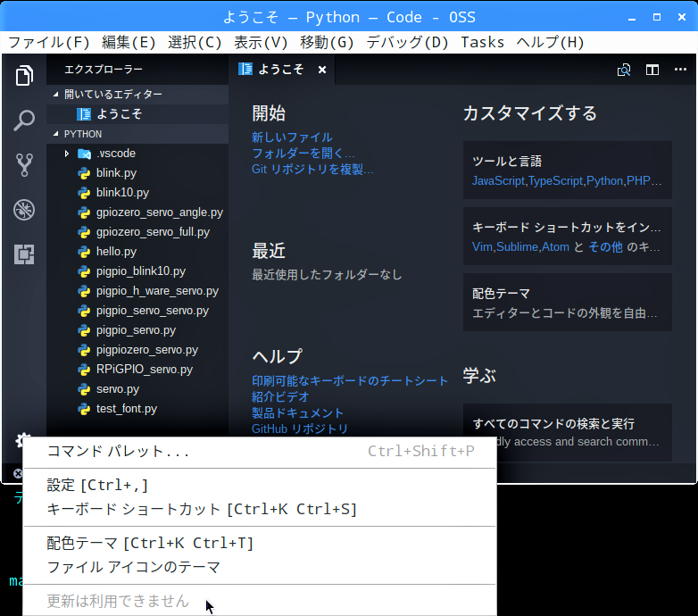698x616 pixels.
Task: Click the エクスプローラー panel title
Action: click(x=104, y=70)
